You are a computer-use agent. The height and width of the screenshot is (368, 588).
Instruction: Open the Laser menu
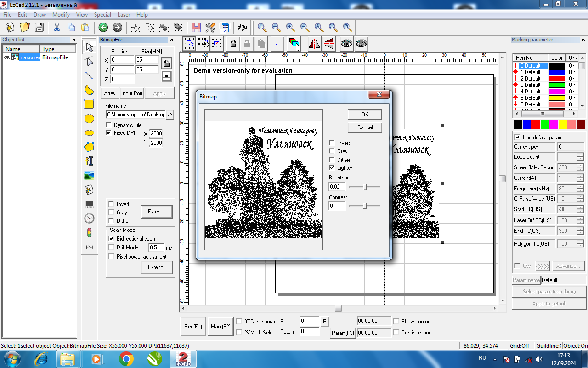click(124, 15)
